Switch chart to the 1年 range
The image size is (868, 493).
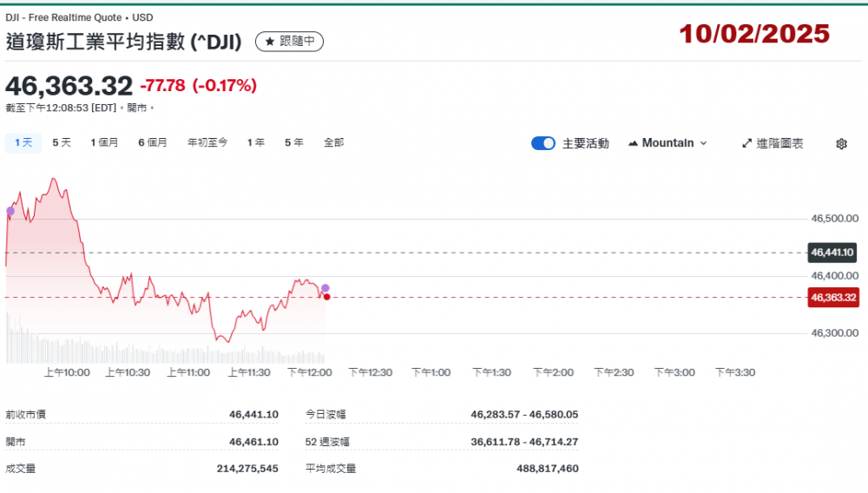(256, 142)
